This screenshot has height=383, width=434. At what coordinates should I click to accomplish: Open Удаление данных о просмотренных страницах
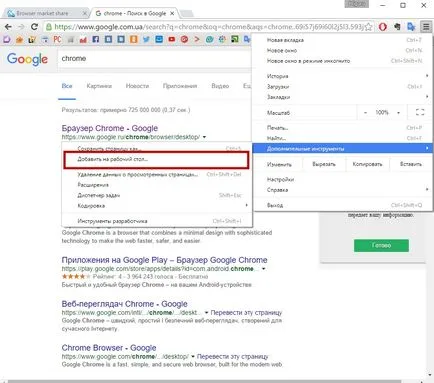click(157, 174)
